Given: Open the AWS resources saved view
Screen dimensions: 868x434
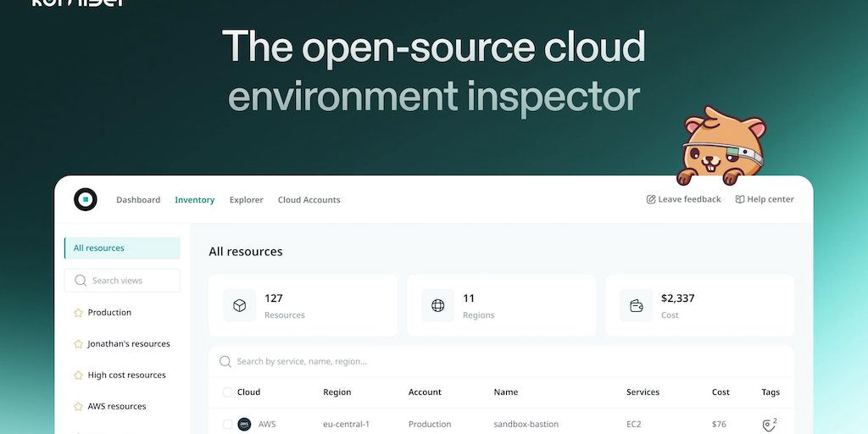Looking at the screenshot, I should tap(117, 407).
